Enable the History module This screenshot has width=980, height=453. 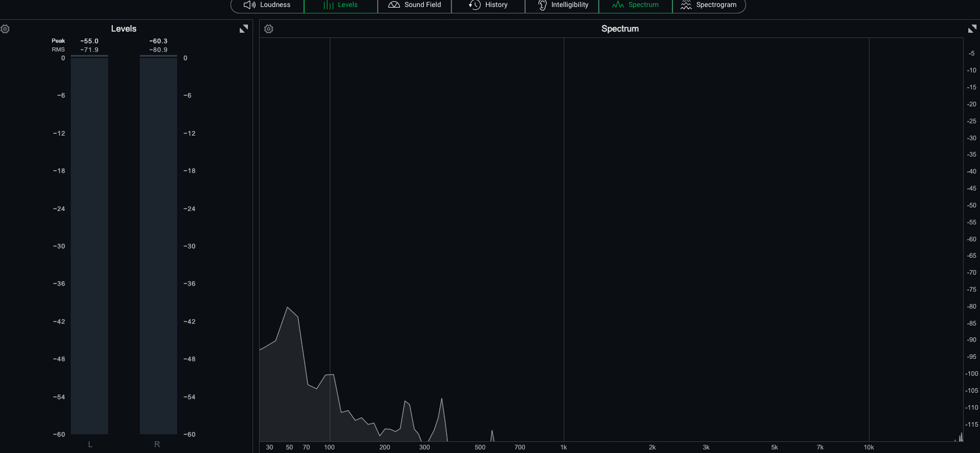tap(488, 5)
